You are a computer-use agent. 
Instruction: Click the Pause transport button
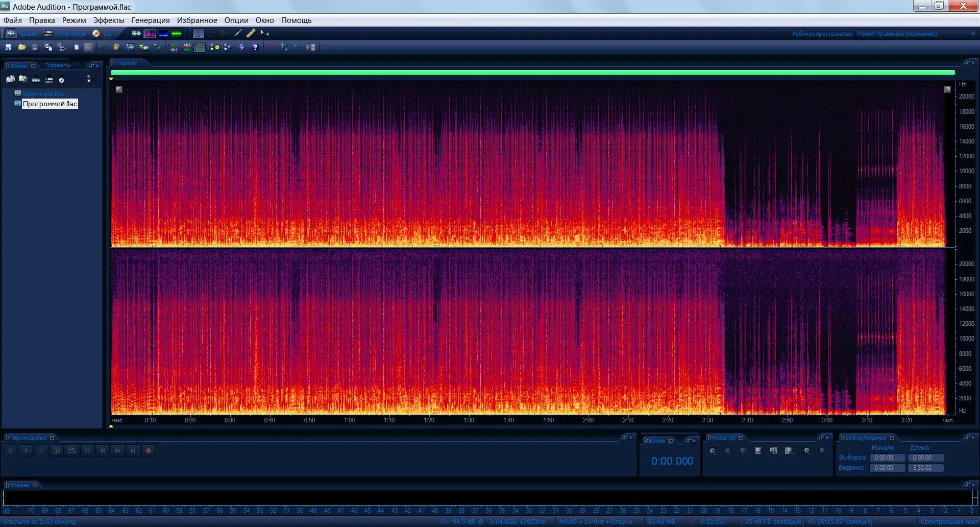41,451
